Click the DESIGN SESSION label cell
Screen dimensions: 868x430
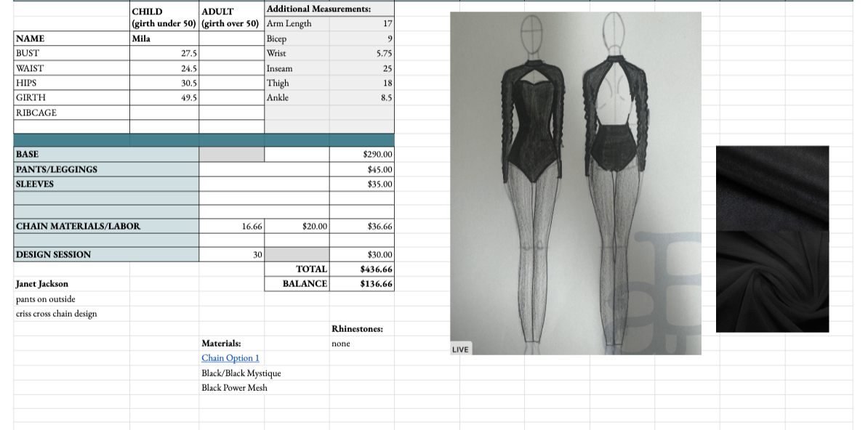point(106,254)
